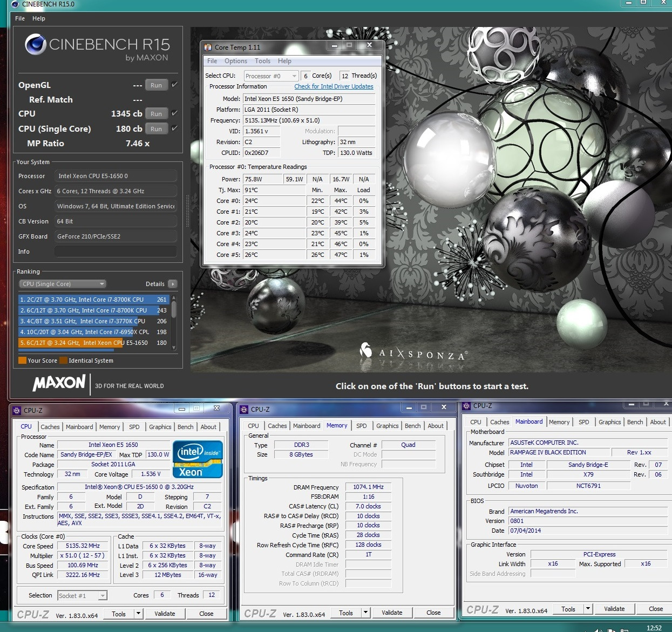Open Core Temp Options menu
The width and height of the screenshot is (672, 632).
pyautogui.click(x=236, y=61)
